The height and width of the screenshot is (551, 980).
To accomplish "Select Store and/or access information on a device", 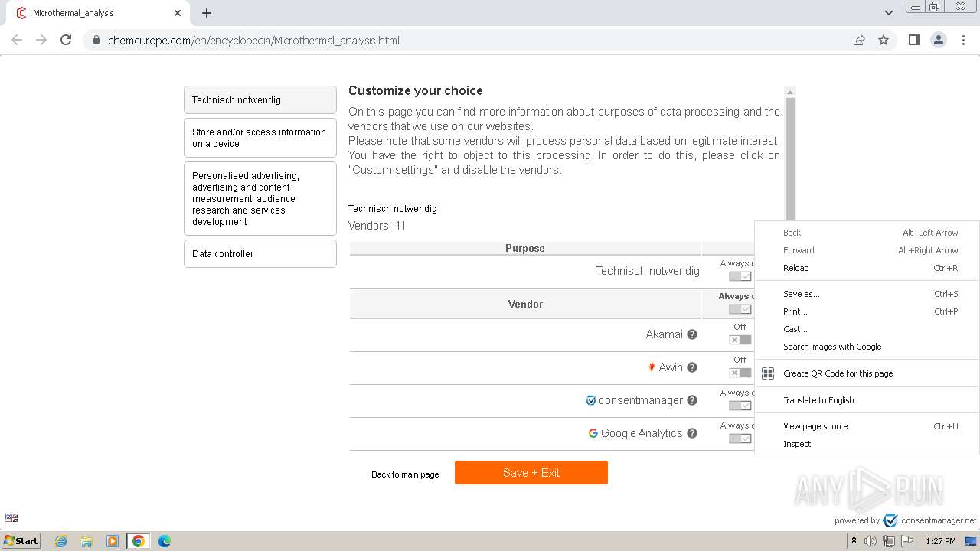I will (260, 138).
